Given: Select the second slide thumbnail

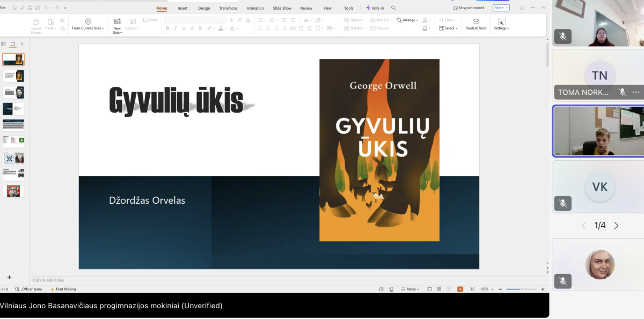Looking at the screenshot, I should click(13, 76).
